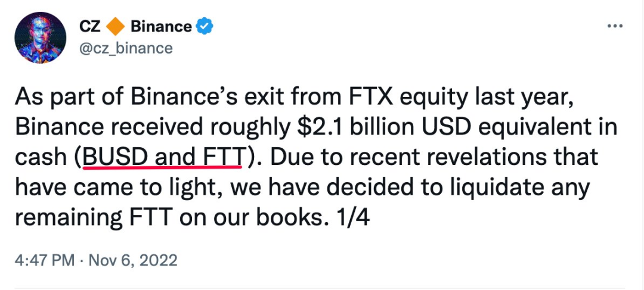Click the word "books" in last line
The width and height of the screenshot is (644, 290).
click(289, 217)
